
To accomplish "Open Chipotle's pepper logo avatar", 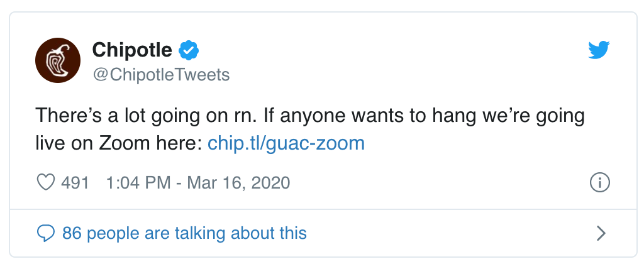I will point(58,60).
